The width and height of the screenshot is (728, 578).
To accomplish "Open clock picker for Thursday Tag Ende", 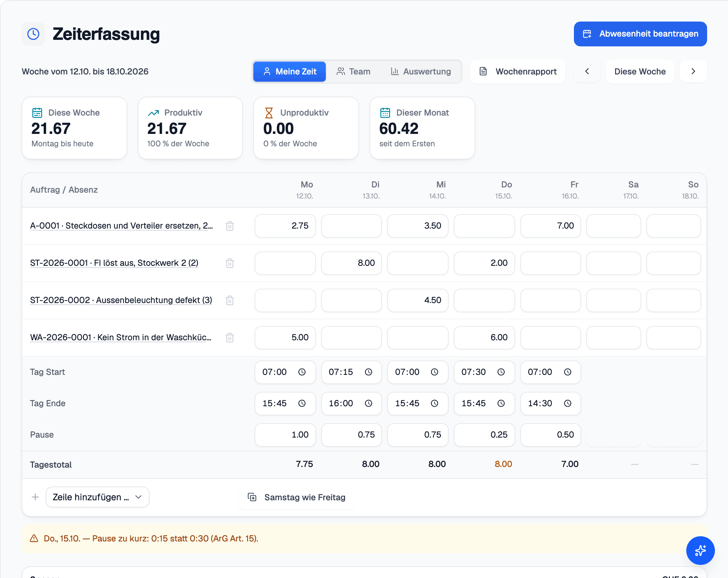I will click(501, 403).
